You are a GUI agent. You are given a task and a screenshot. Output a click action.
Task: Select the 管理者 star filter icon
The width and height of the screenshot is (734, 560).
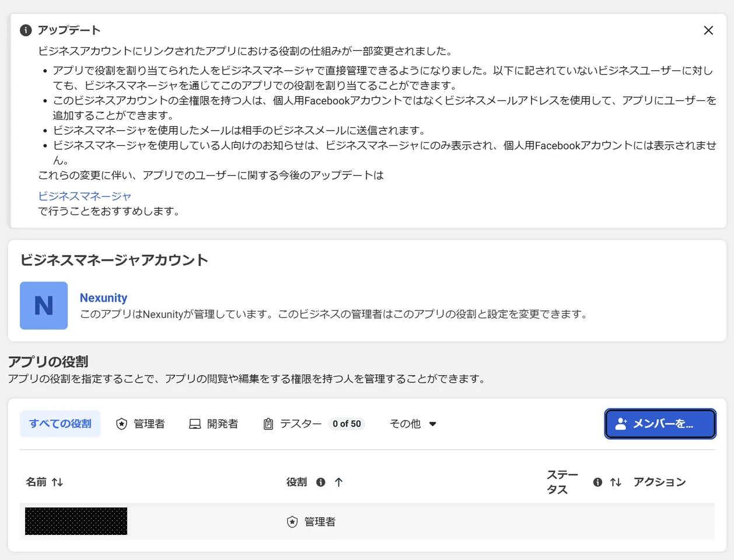(121, 423)
